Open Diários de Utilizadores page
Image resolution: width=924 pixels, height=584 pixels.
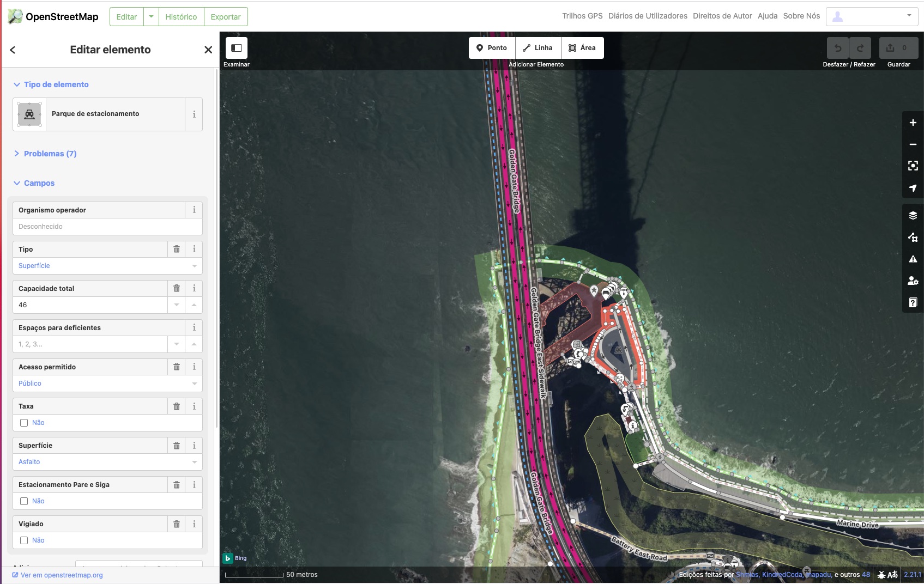(x=648, y=16)
